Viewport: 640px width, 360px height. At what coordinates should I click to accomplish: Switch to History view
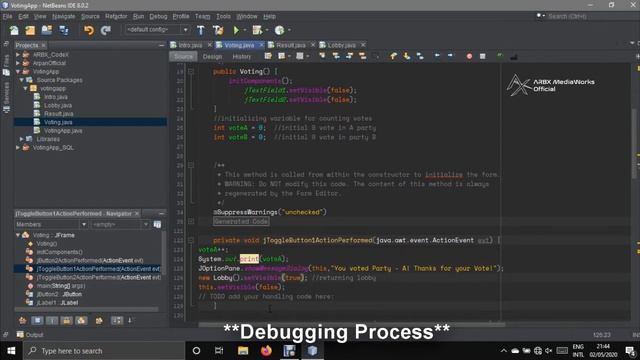(x=242, y=56)
